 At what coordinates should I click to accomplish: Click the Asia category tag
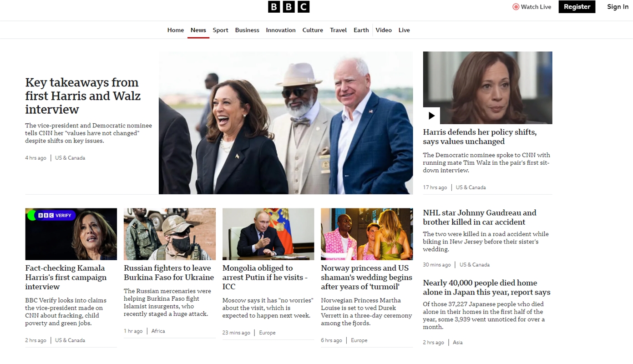coord(457,343)
